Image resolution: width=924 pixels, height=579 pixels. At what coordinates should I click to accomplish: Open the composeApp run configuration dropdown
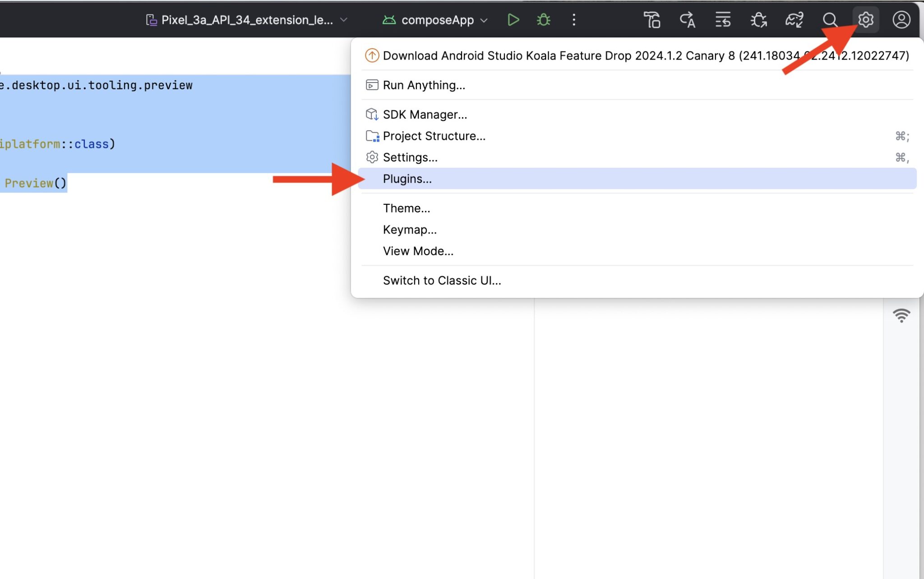click(x=434, y=20)
